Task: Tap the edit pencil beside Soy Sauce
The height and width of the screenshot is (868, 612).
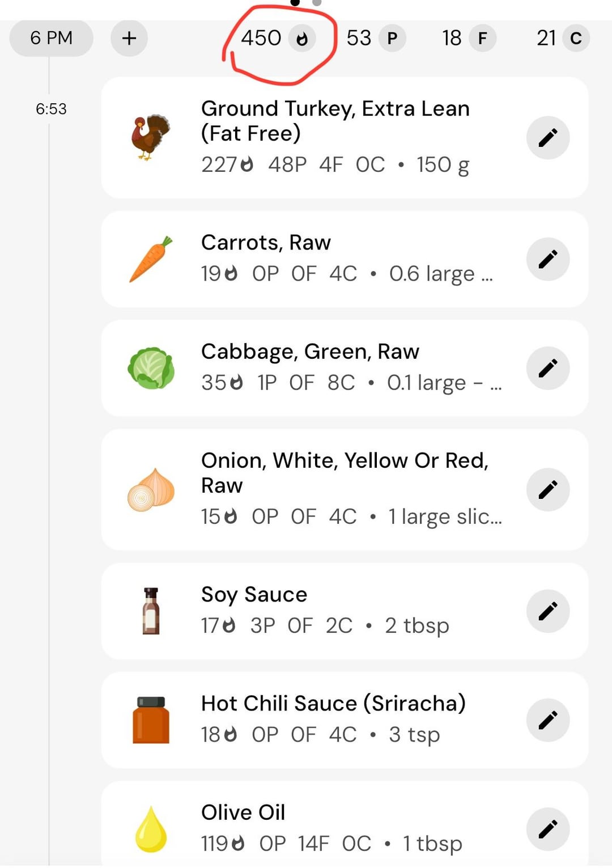Action: pyautogui.click(x=548, y=611)
